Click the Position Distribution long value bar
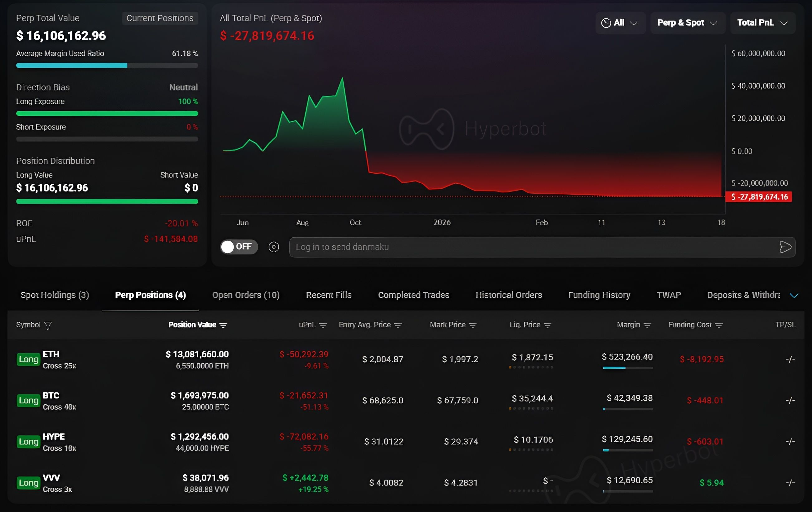812x512 pixels. pos(107,202)
